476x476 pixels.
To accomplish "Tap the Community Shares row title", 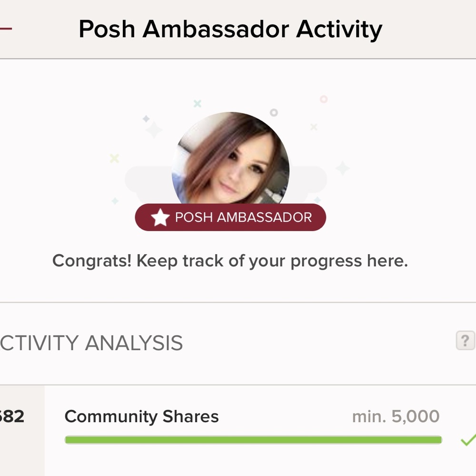I will tap(141, 416).
